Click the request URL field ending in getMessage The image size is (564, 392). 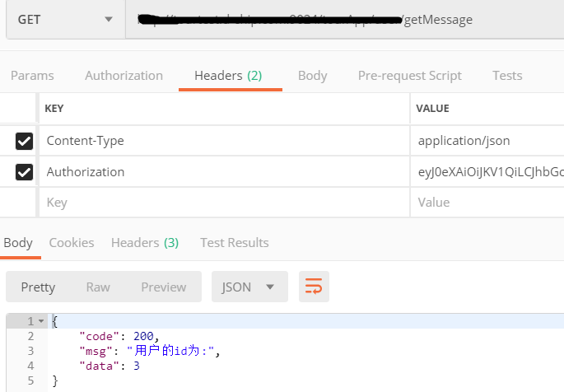[x=345, y=20]
